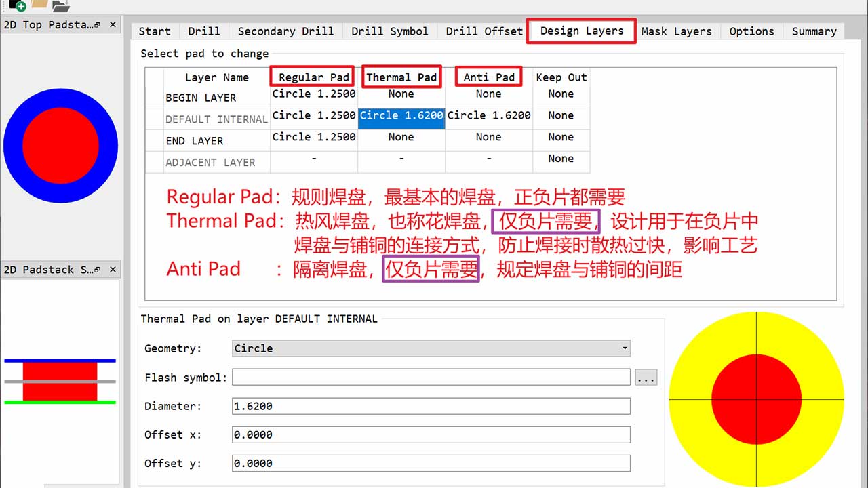This screenshot has height=488, width=868.
Task: View the Summary tab
Action: point(814,31)
